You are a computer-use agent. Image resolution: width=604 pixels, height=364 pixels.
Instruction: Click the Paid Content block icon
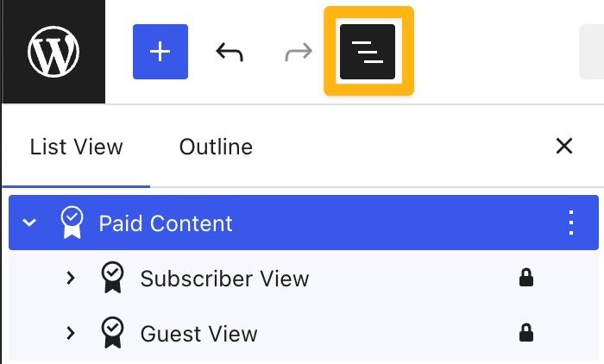pyautogui.click(x=72, y=223)
